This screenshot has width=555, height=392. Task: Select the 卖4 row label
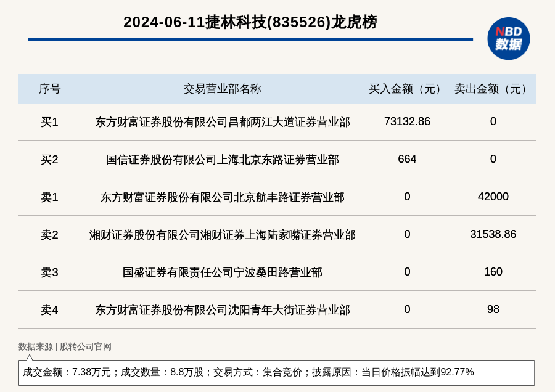(x=49, y=310)
